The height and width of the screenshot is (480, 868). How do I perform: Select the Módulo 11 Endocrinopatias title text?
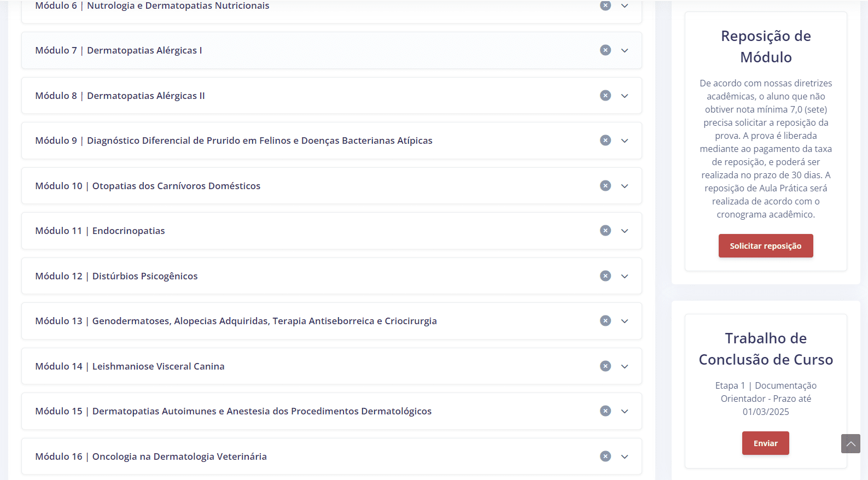(100, 231)
